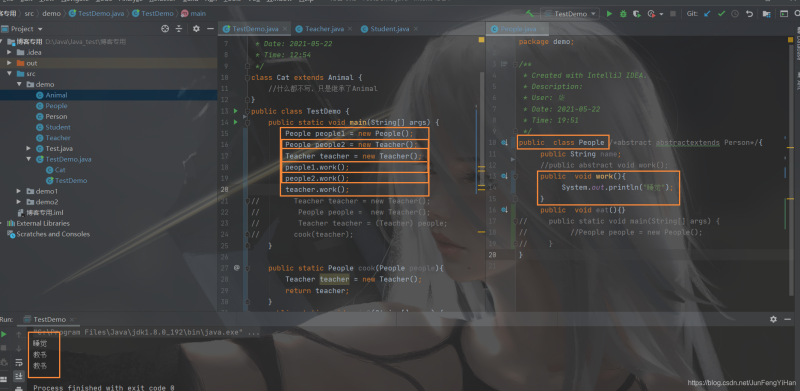The image size is (800, 391).
Task: Open Run panel settings gear icon
Action: coord(773,319)
